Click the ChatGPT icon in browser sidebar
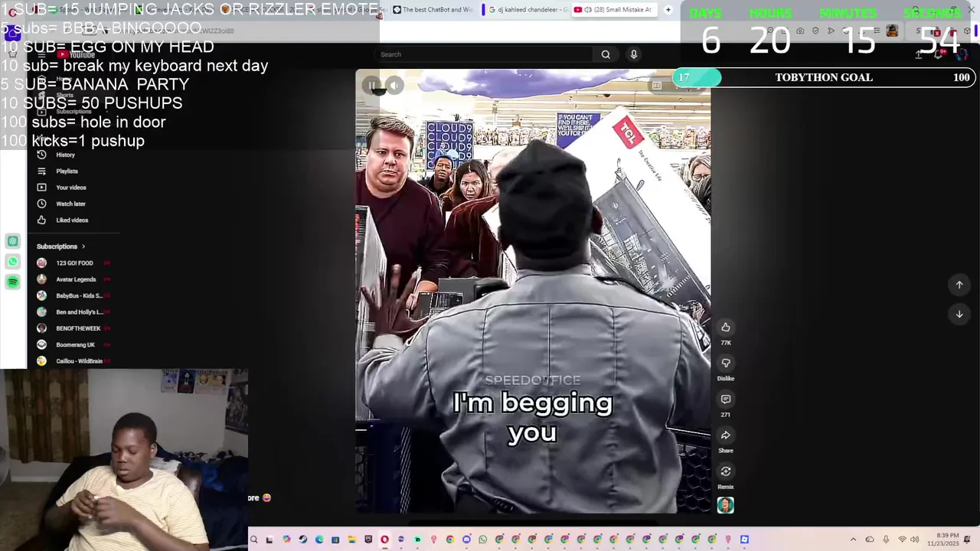The height and width of the screenshot is (551, 980). click(x=13, y=242)
